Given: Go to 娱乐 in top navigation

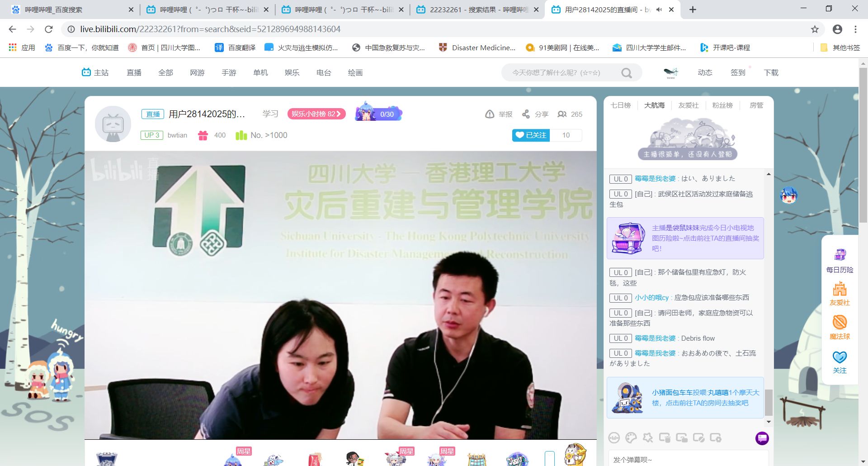Looking at the screenshot, I should [x=292, y=73].
